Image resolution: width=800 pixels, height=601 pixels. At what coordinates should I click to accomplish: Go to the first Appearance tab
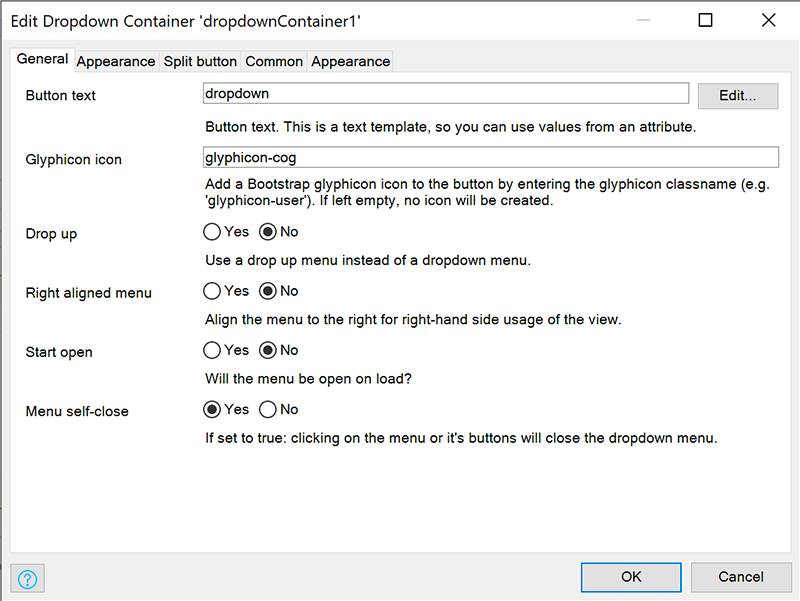point(116,62)
